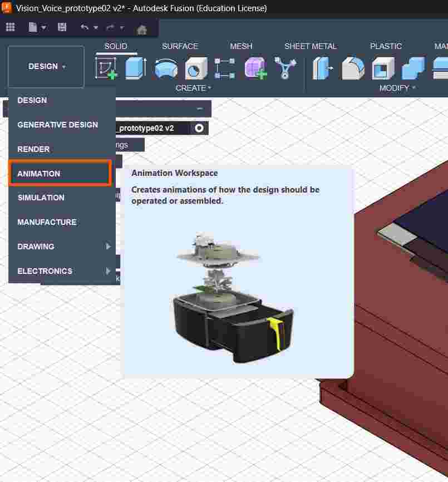
Task: Open the File menu dropdown arrow
Action: [x=43, y=28]
